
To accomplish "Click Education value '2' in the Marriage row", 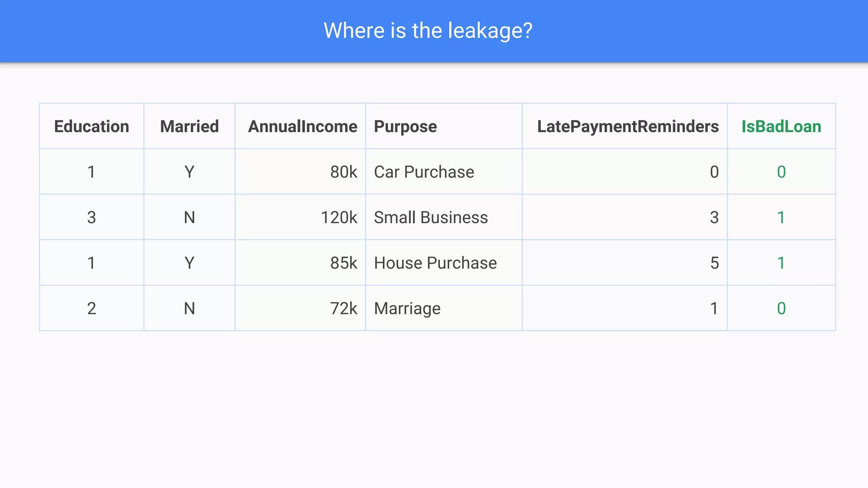I will pyautogui.click(x=92, y=308).
